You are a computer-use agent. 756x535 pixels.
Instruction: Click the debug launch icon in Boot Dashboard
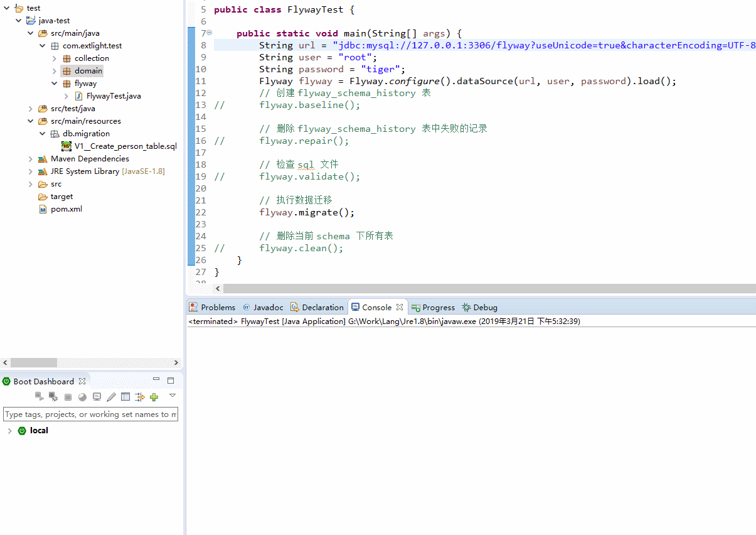tap(53, 397)
